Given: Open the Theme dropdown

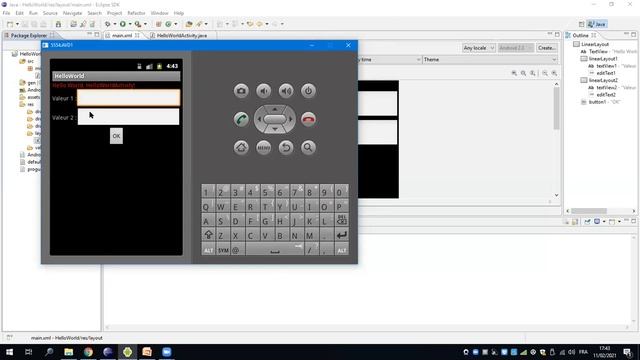Looking at the screenshot, I should [490, 60].
